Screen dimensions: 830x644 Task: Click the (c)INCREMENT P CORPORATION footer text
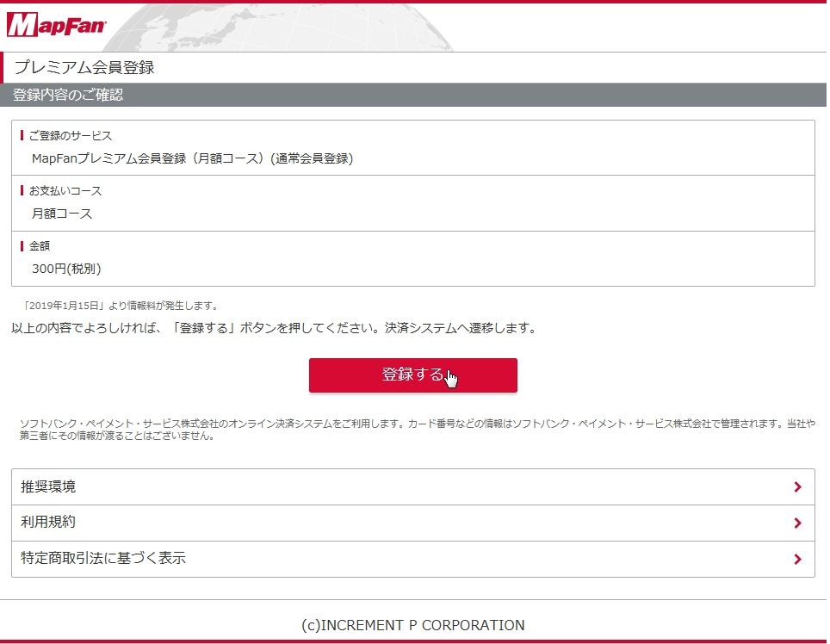coord(413,625)
